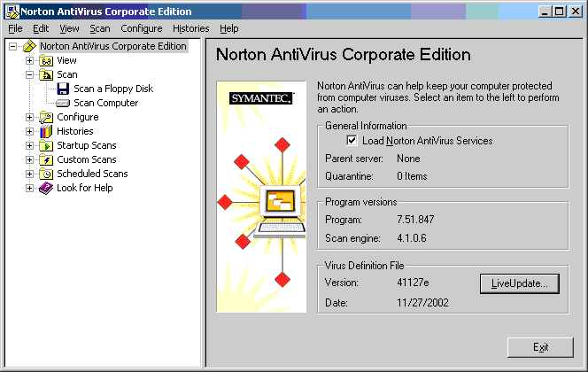Open the Scan menu
The image size is (588, 372).
100,28
